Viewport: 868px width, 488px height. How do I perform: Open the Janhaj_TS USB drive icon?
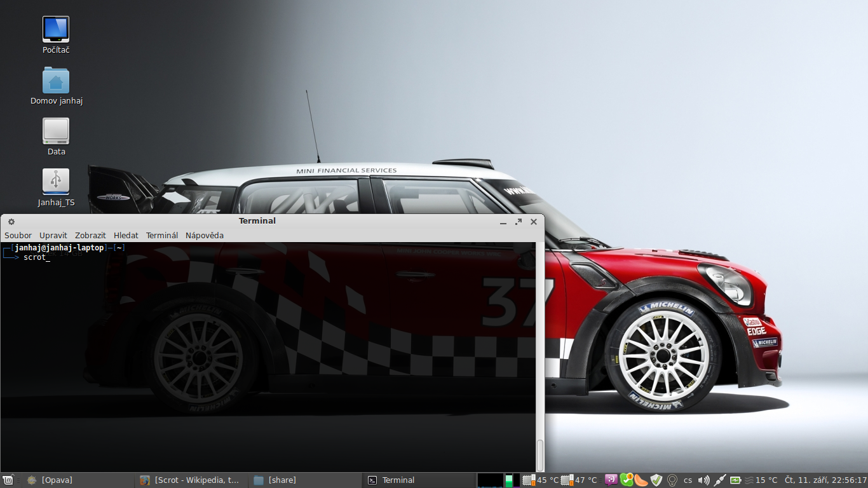[x=56, y=187]
